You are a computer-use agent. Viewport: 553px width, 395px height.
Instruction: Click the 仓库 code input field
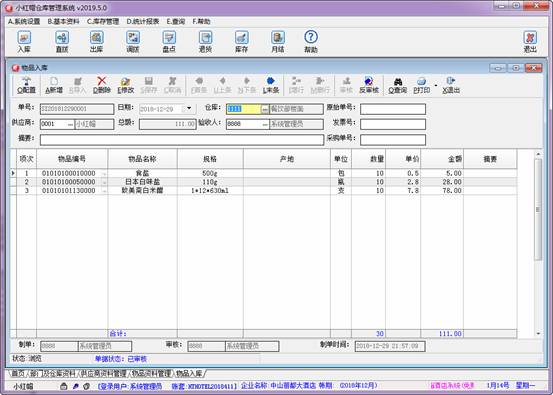[243, 109]
